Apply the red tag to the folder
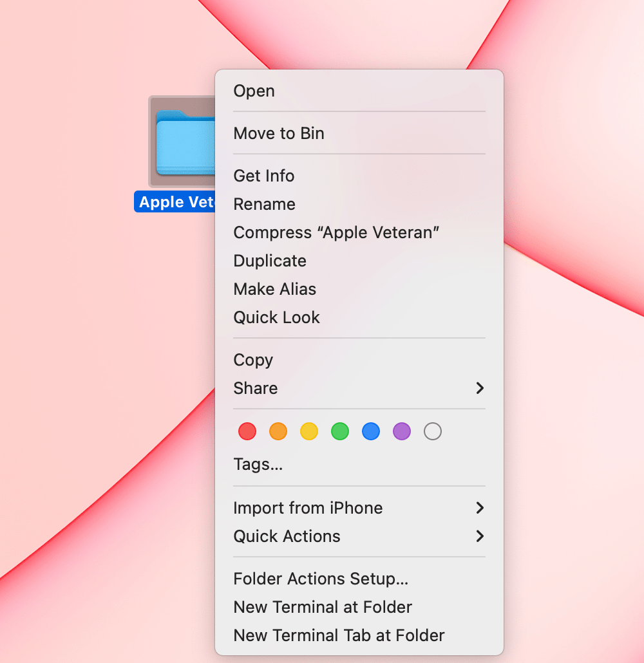This screenshot has height=663, width=644. [x=247, y=431]
